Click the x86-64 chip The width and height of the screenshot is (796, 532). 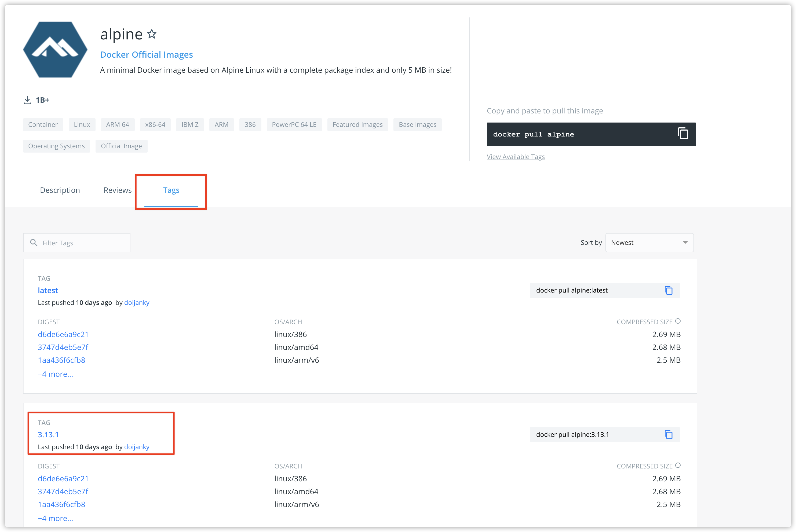[155, 124]
